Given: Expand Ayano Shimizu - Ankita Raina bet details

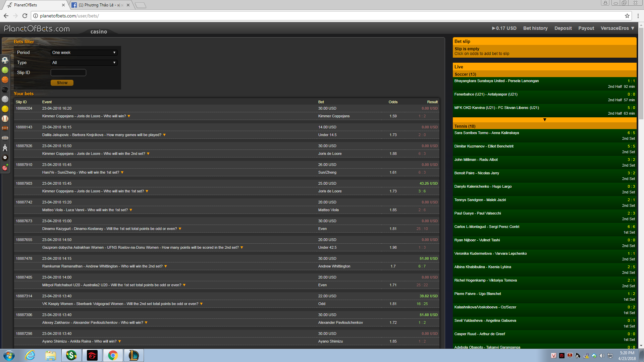Looking at the screenshot, I should pos(120,342).
